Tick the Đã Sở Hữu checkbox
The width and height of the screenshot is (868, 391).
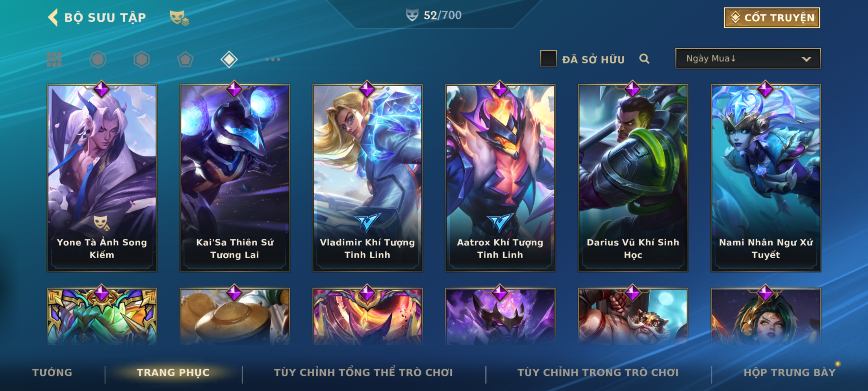548,59
